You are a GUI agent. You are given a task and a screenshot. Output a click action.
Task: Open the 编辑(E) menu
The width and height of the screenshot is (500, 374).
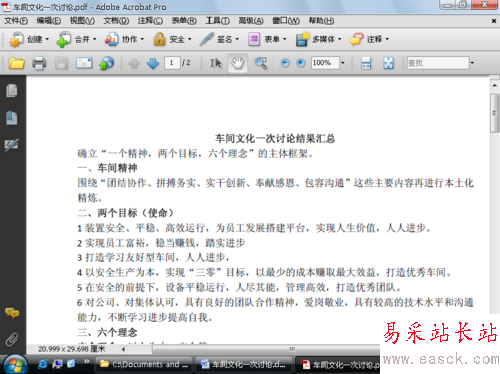click(x=49, y=21)
